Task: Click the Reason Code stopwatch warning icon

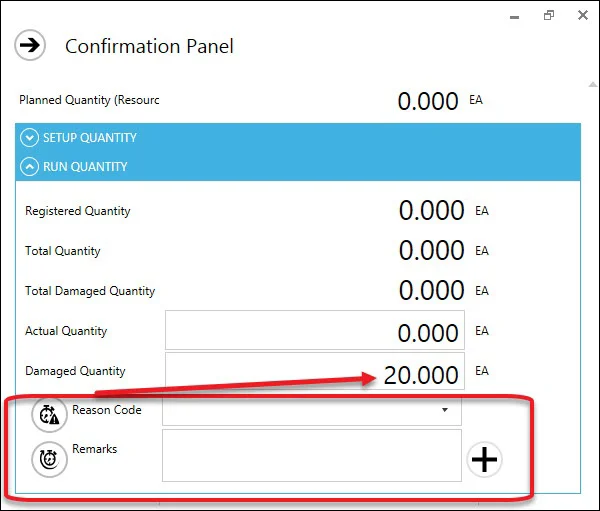Action: click(x=49, y=414)
